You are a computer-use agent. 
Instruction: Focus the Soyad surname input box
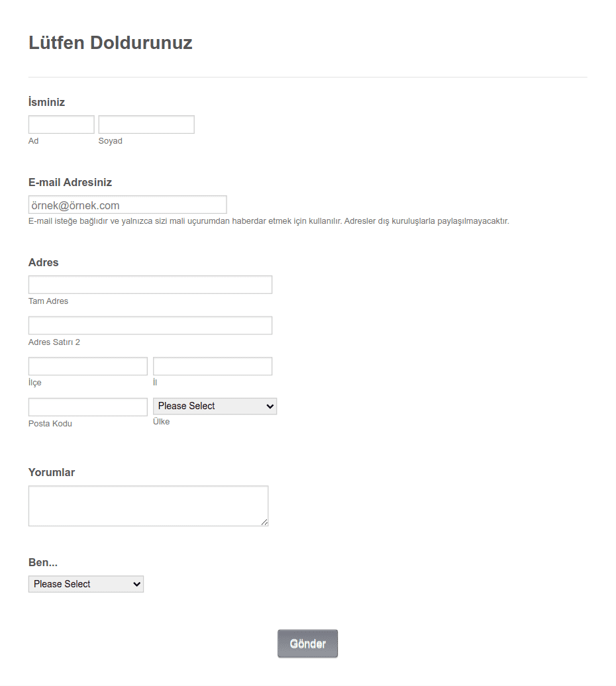point(146,124)
